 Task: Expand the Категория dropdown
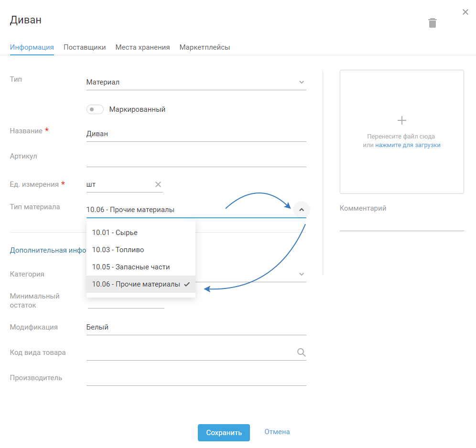302,274
